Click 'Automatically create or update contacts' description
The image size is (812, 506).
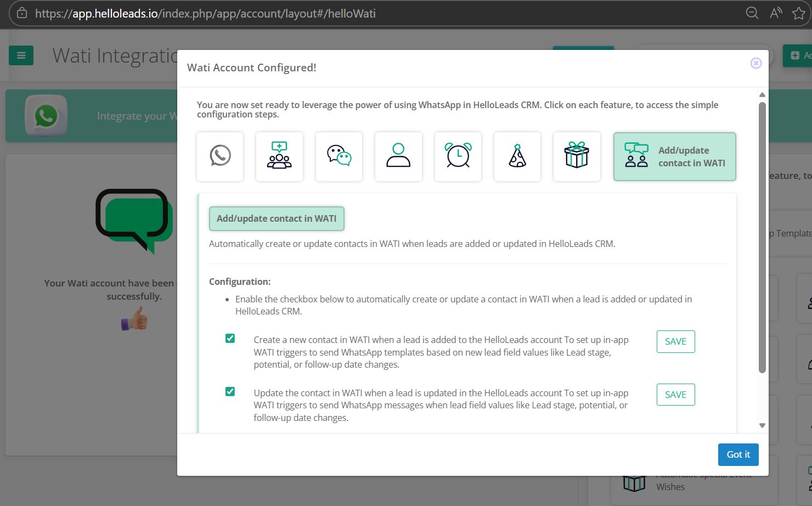(x=412, y=244)
